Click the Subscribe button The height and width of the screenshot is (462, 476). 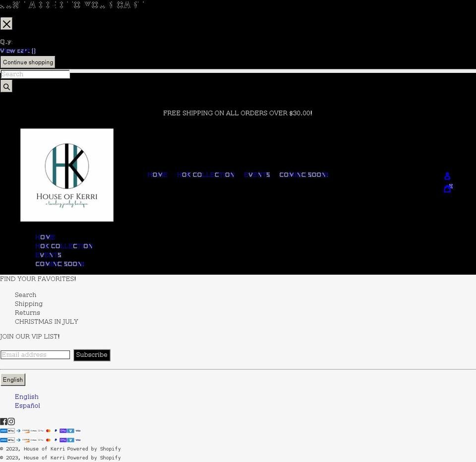(x=92, y=355)
